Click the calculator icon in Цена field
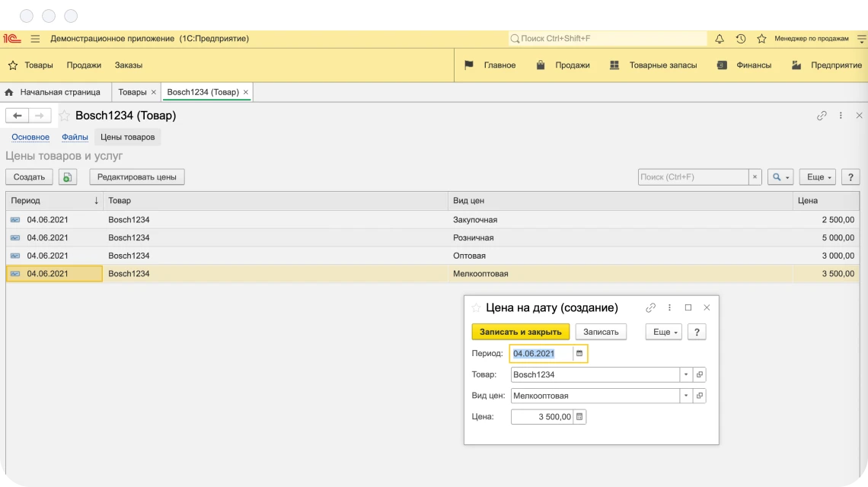This screenshot has height=487, width=868. (579, 417)
